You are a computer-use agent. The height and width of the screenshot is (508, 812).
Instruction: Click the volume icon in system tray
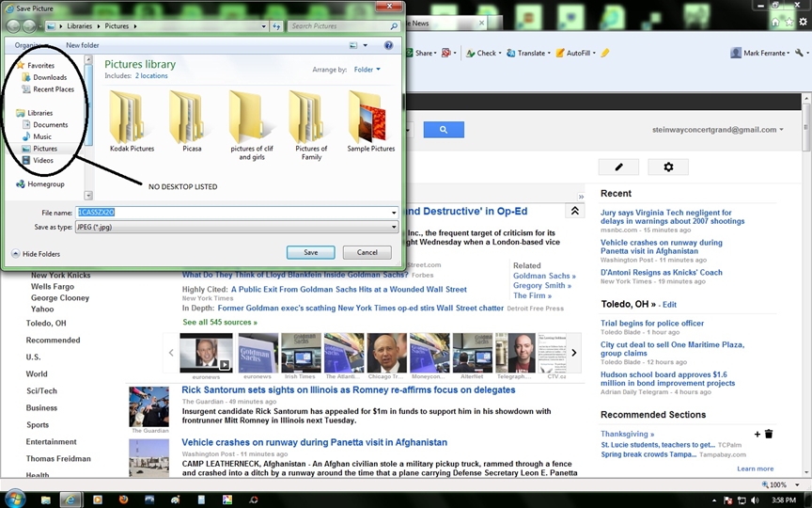pyautogui.click(x=755, y=500)
